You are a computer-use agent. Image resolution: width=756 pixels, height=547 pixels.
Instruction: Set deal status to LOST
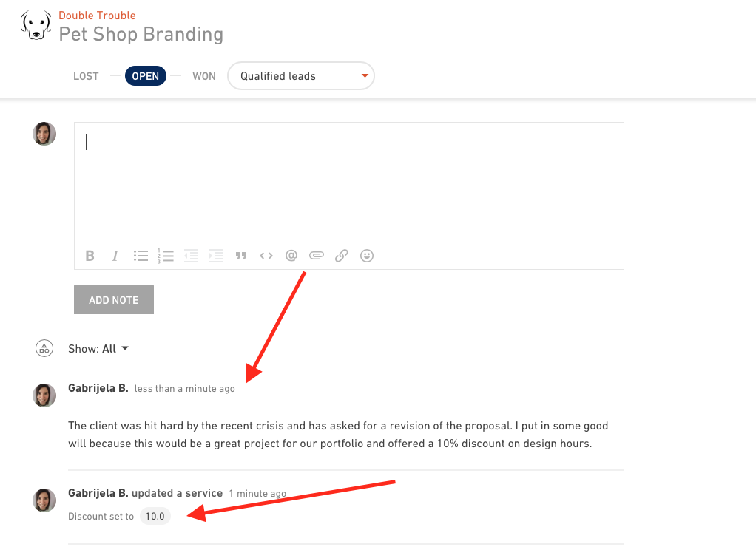86,76
